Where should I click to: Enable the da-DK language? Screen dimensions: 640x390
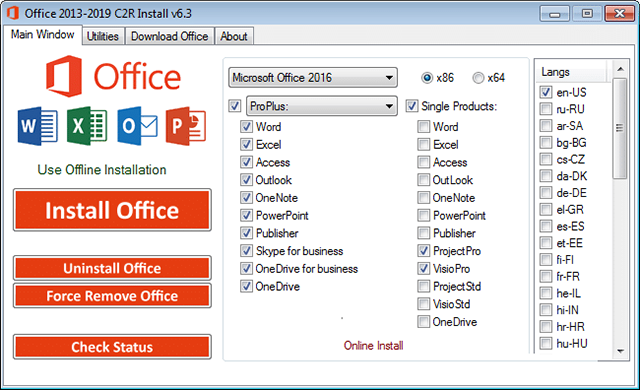point(546,176)
